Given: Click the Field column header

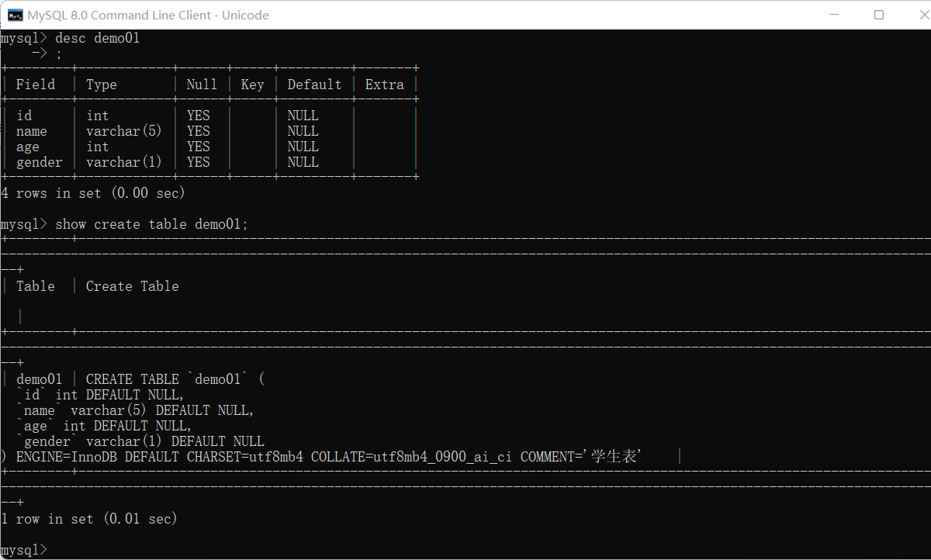Looking at the screenshot, I should tap(36, 84).
